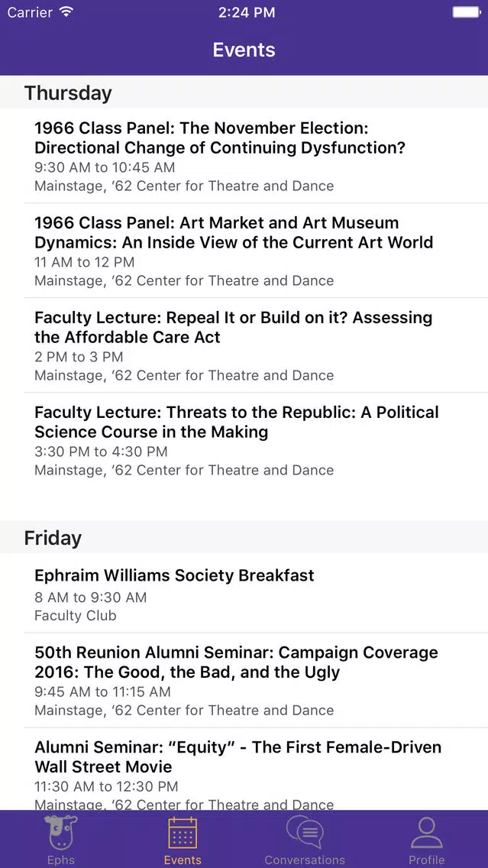Screen dimensions: 488x868
Task: Tap the 2:24 PM clock in status bar
Action: coord(246,12)
